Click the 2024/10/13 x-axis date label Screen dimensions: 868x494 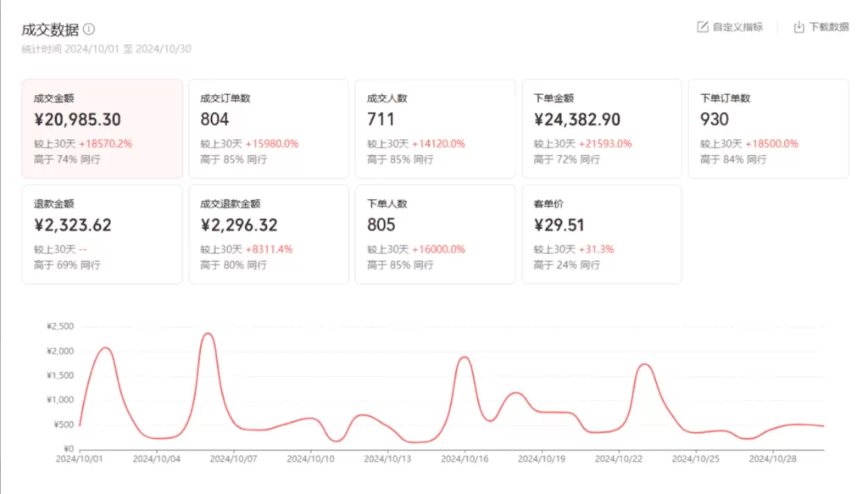pos(387,459)
